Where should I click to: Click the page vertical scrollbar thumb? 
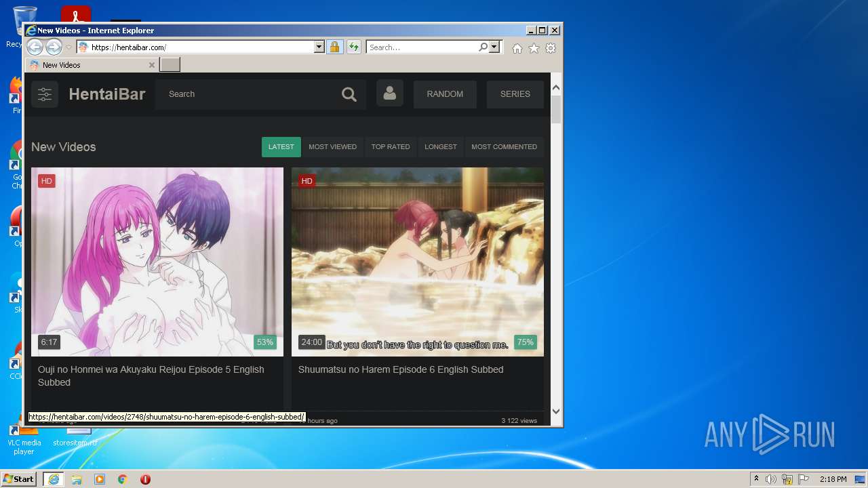(x=556, y=109)
